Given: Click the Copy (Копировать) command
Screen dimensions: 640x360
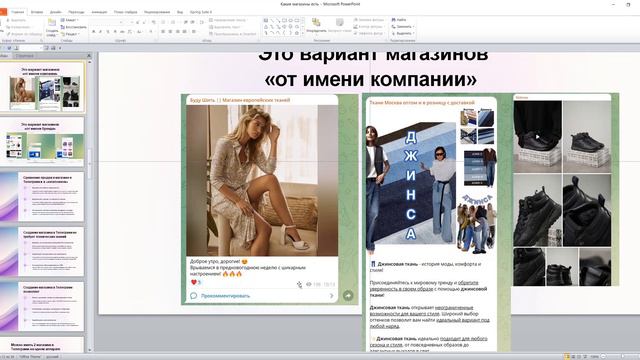Looking at the screenshot, I should pos(19,27).
